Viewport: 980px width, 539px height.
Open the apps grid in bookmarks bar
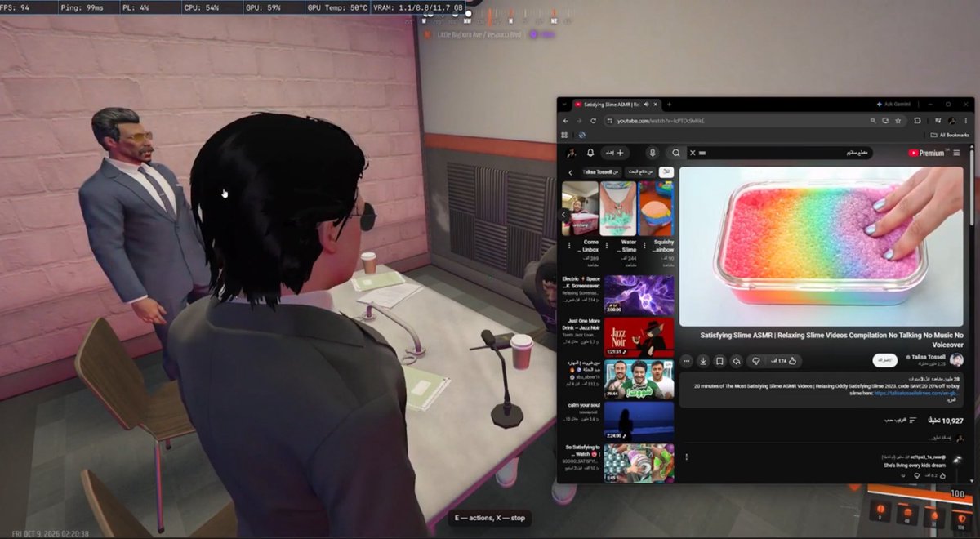coord(564,135)
